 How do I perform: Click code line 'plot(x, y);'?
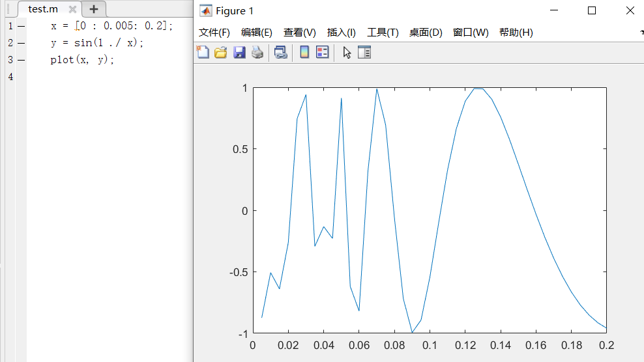[82, 60]
